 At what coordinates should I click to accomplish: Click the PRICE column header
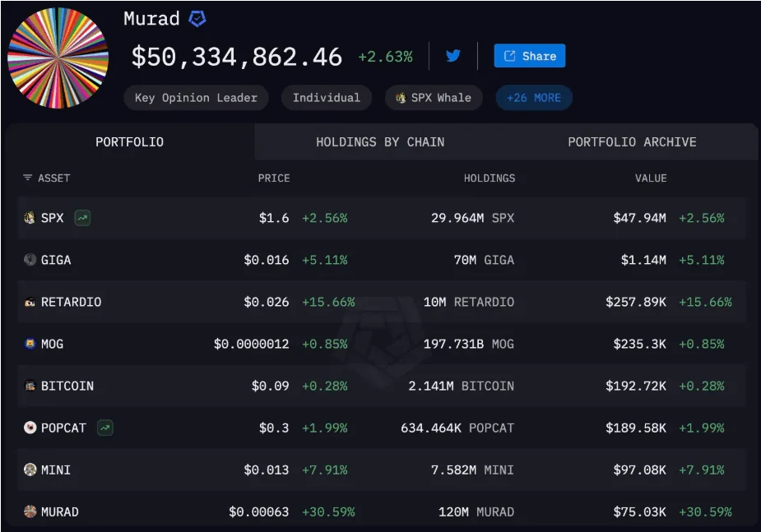click(x=274, y=178)
